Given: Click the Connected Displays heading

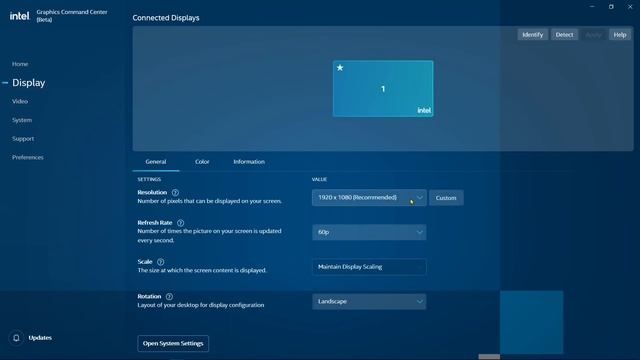Looking at the screenshot, I should (166, 18).
